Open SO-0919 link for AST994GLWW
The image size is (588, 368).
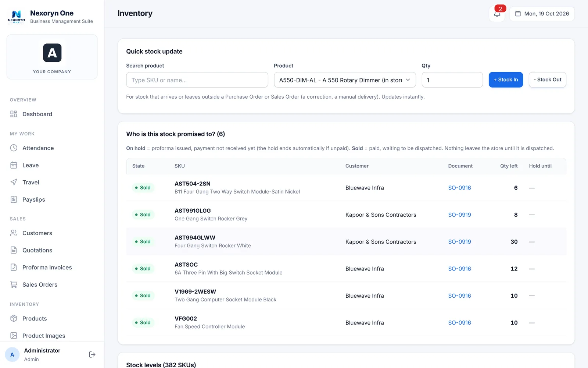[x=459, y=242]
